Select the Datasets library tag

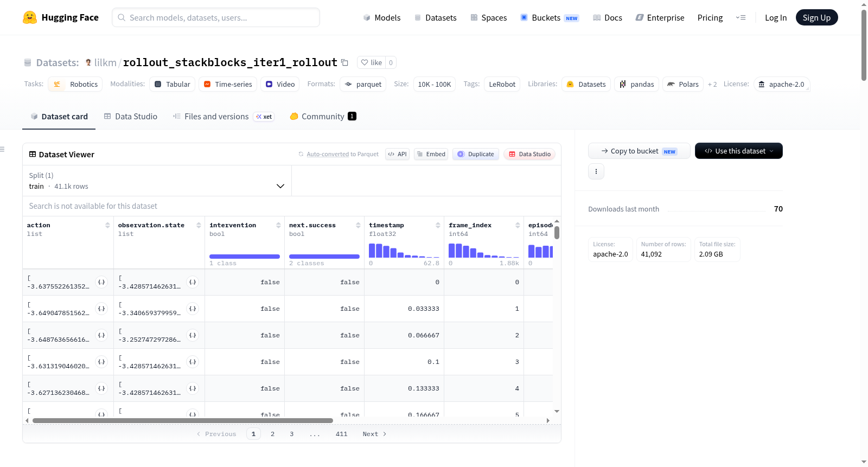[x=586, y=84]
